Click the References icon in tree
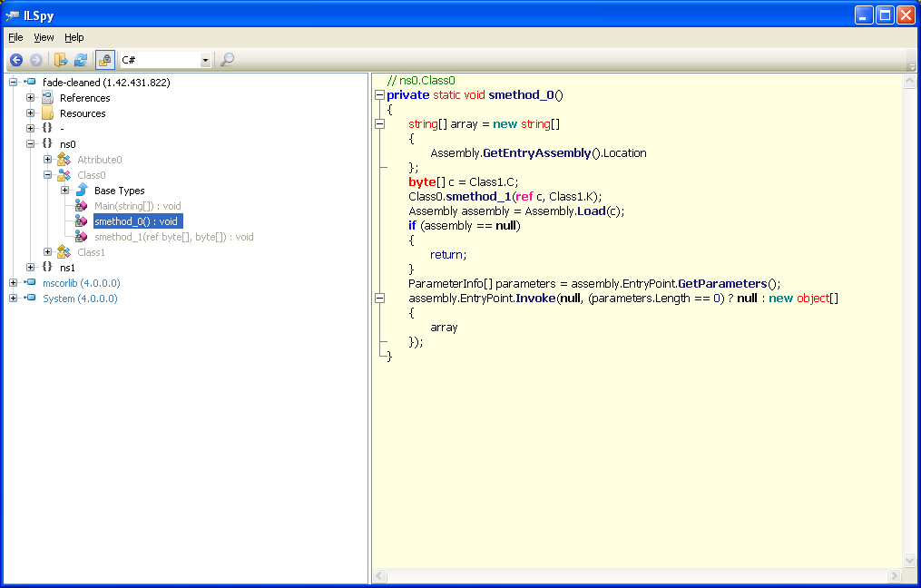This screenshot has width=921, height=588. coord(47,97)
